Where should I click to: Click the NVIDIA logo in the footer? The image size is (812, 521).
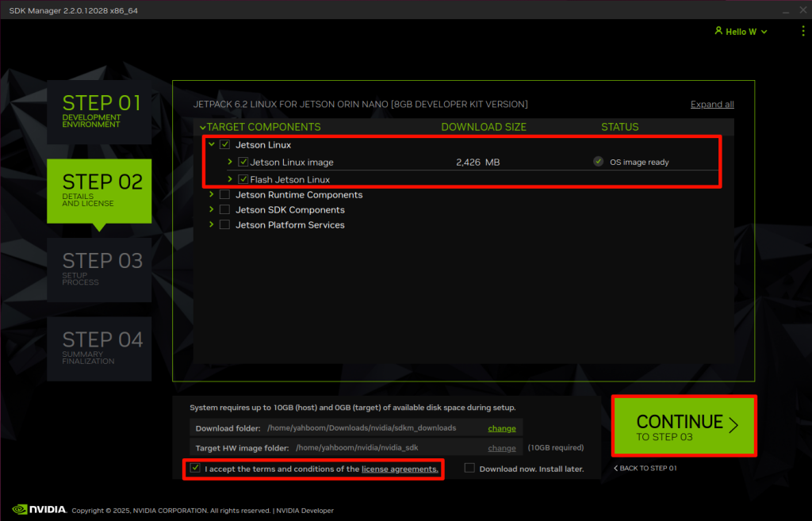tap(40, 509)
